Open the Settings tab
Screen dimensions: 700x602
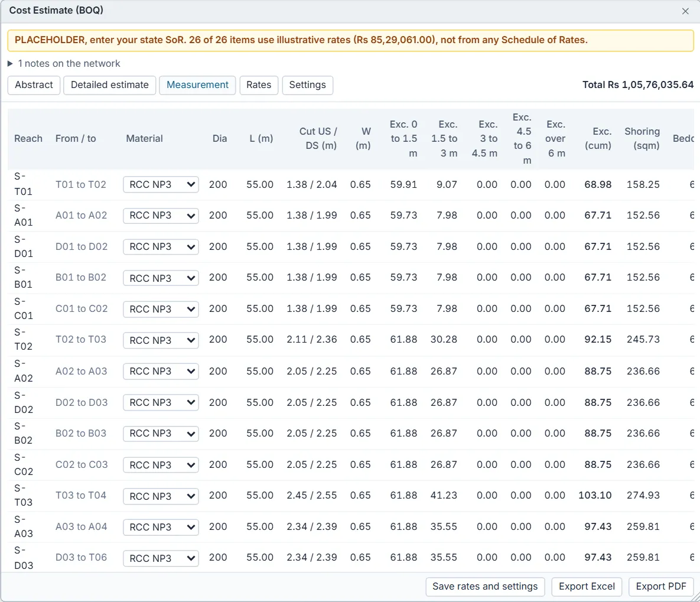(308, 85)
